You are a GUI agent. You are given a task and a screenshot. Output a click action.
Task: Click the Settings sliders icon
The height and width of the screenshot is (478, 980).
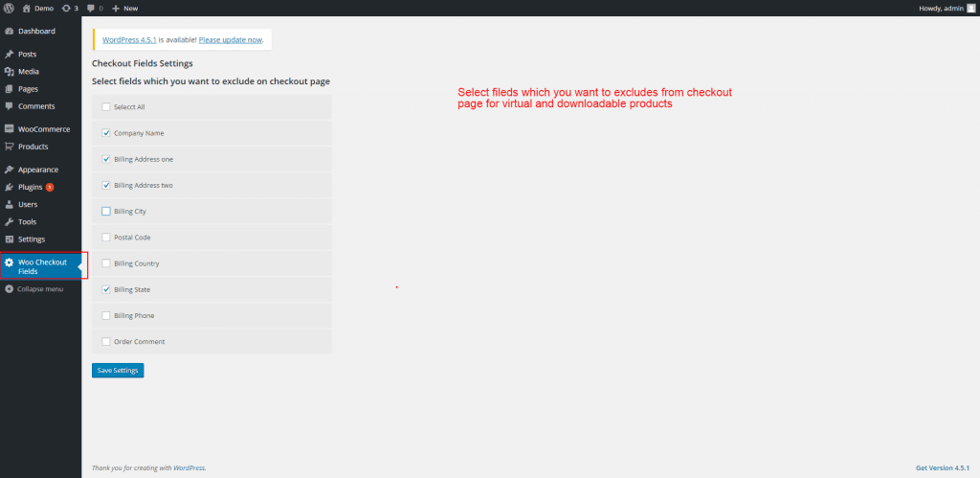coord(9,239)
